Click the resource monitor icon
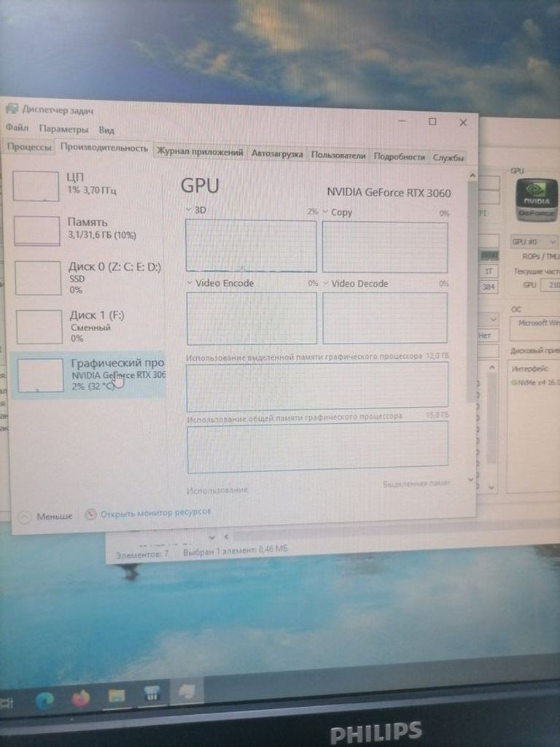Viewport: 560px width, 747px height. 90,514
